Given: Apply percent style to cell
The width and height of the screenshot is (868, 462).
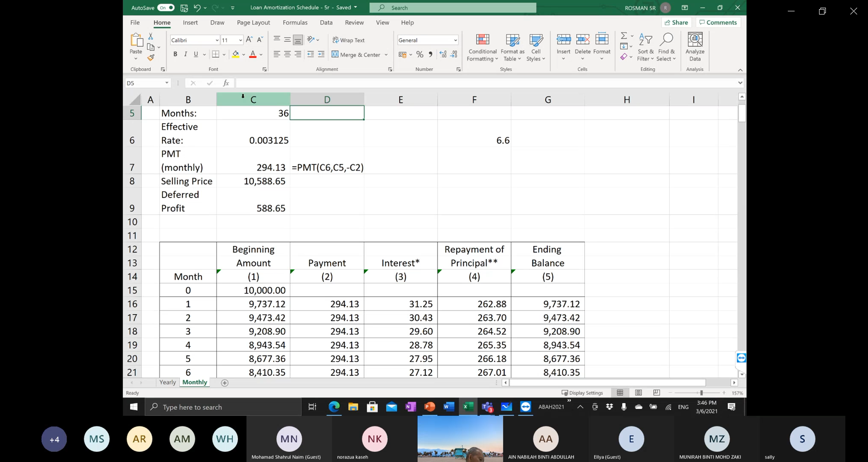Looking at the screenshot, I should coord(420,55).
